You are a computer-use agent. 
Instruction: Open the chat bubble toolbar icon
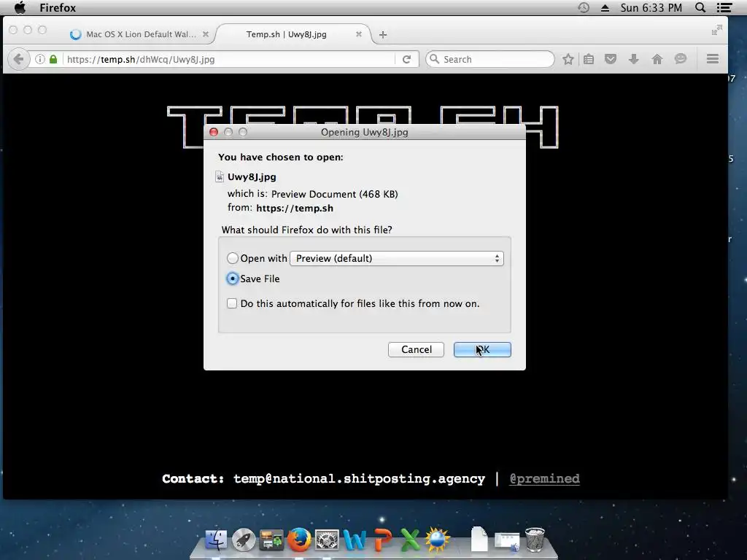click(x=681, y=59)
